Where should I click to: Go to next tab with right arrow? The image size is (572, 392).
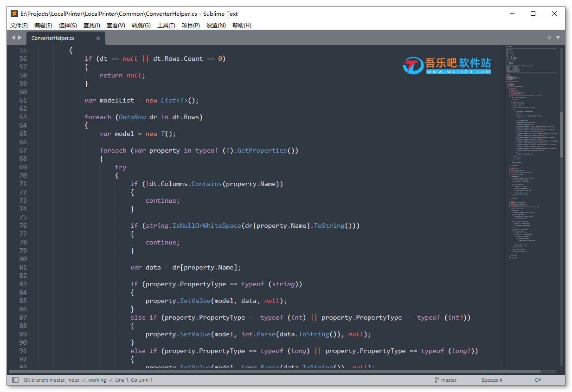pyautogui.click(x=20, y=38)
